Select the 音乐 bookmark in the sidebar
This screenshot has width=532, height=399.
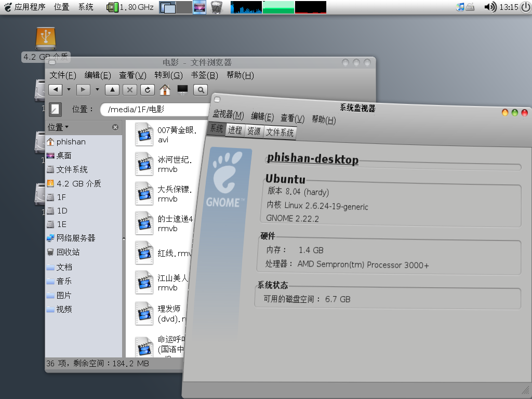59,281
